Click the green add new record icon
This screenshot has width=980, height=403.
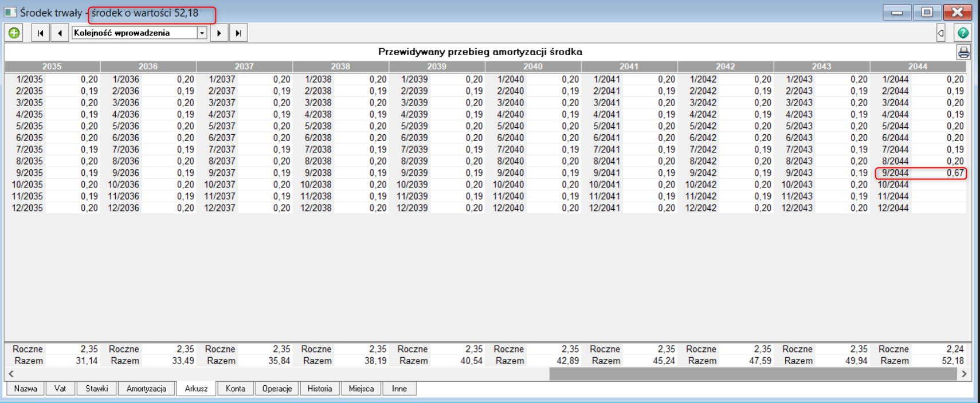[x=14, y=33]
